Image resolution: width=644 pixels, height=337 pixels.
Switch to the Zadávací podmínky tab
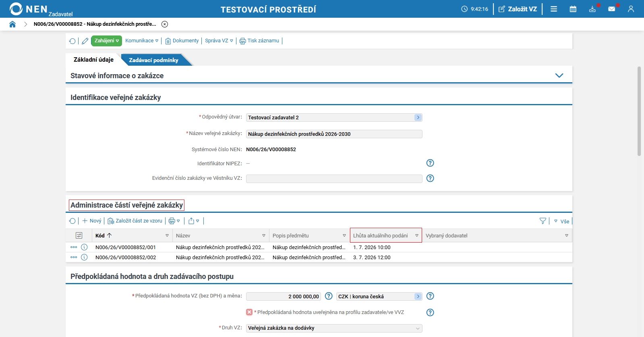[x=153, y=60]
